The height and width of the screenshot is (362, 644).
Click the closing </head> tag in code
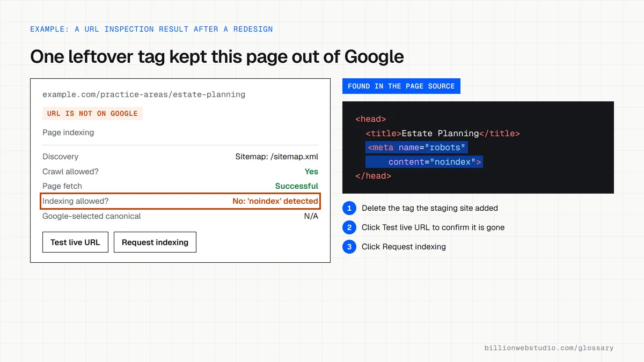pos(373,176)
